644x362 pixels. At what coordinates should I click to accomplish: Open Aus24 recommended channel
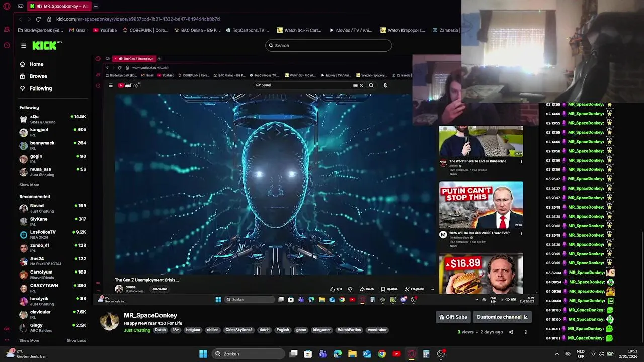[52, 261]
